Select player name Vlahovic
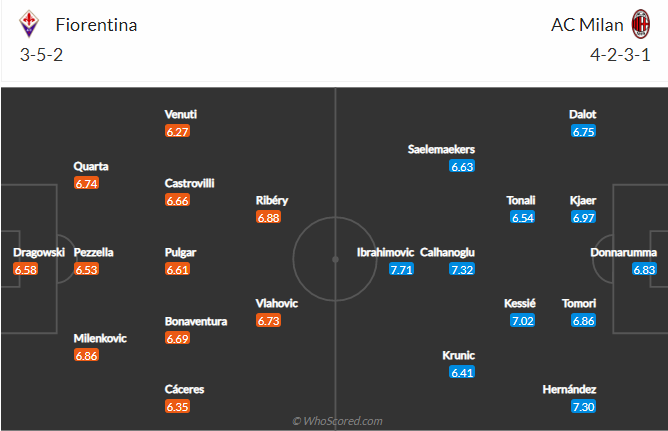 (x=276, y=303)
